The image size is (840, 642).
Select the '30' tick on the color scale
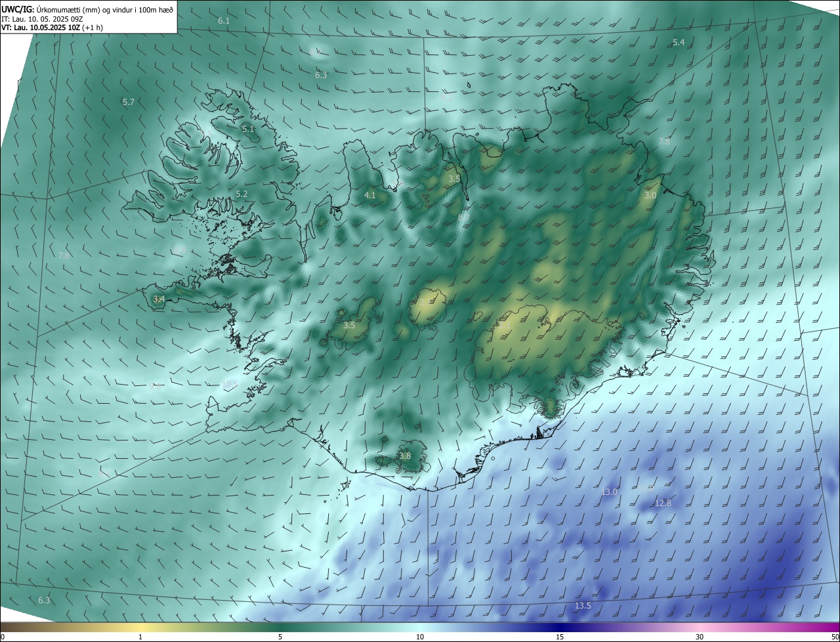(700, 637)
